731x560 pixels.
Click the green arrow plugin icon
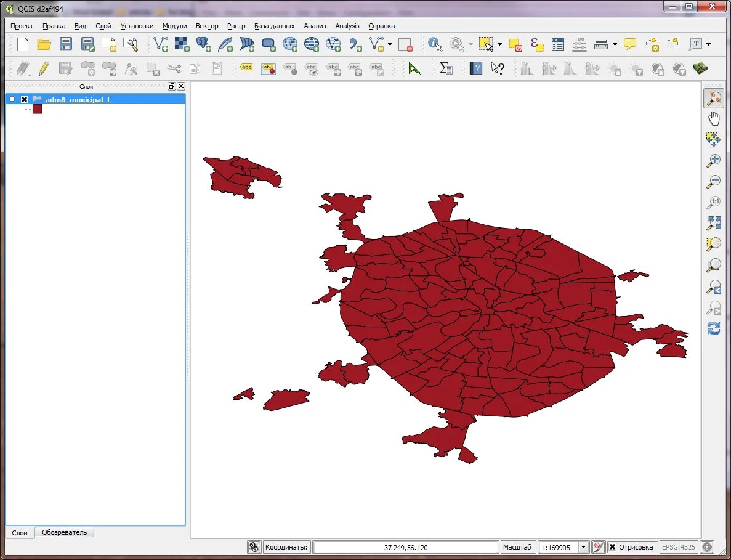tap(414, 68)
